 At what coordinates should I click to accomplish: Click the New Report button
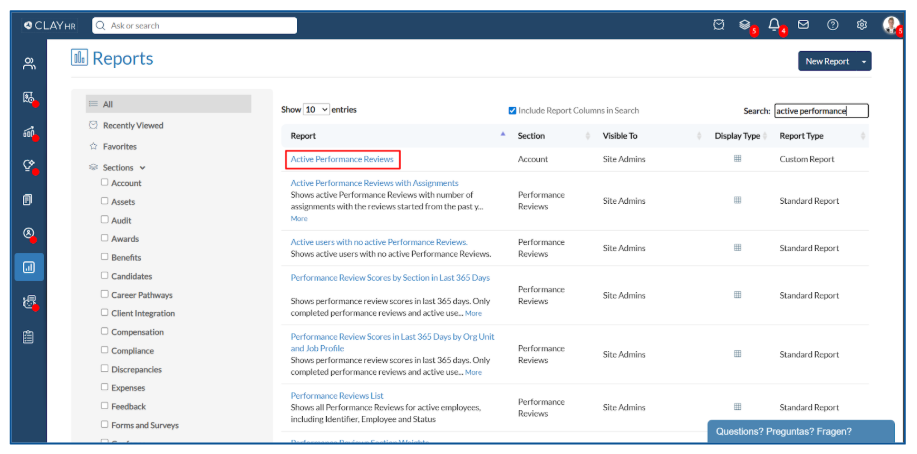[827, 61]
